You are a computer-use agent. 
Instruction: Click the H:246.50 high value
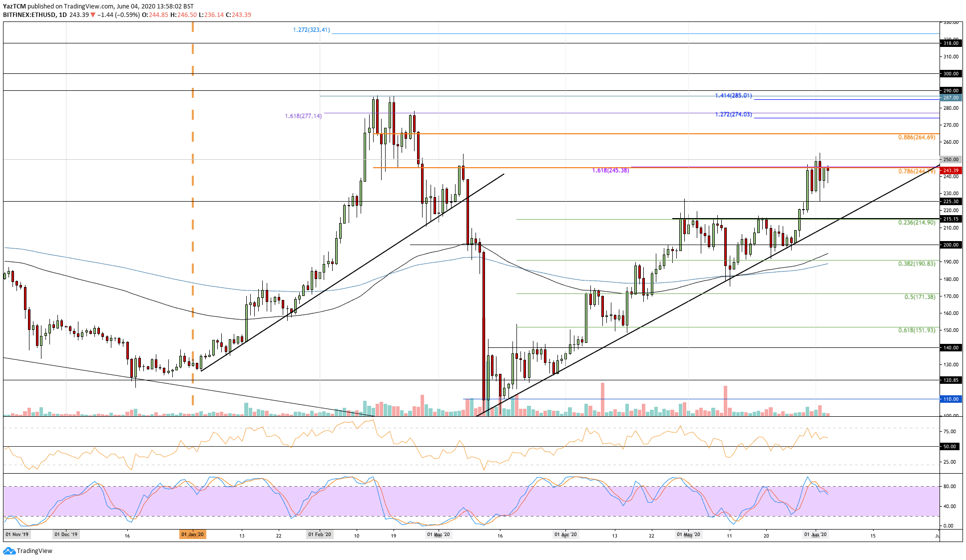coord(183,15)
